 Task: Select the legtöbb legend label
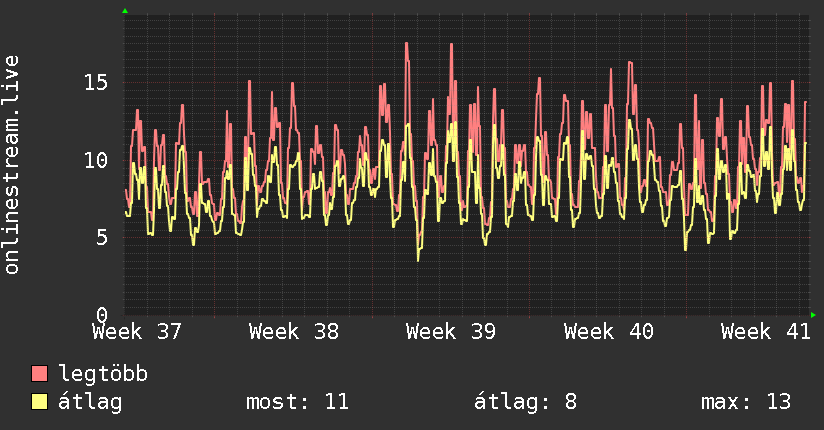pyautogui.click(x=103, y=374)
